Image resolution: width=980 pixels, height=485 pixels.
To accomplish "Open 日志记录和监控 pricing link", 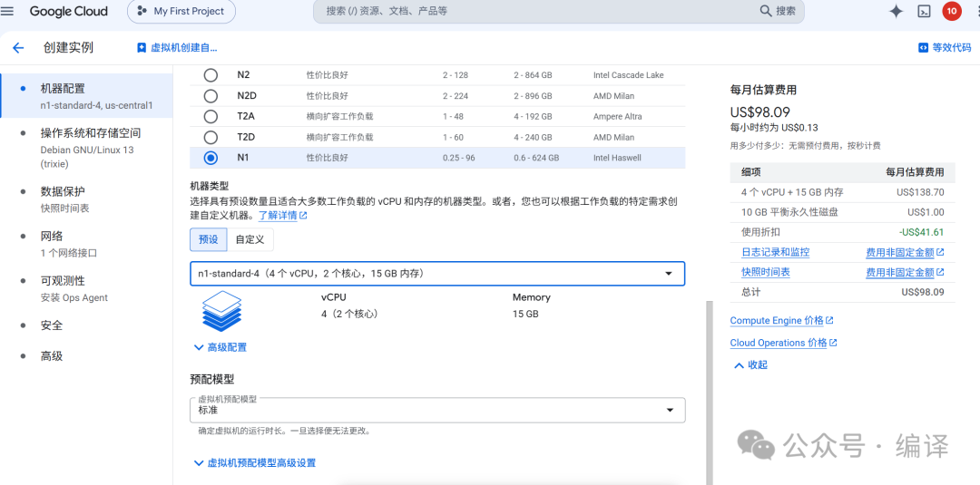I will pos(775,252).
